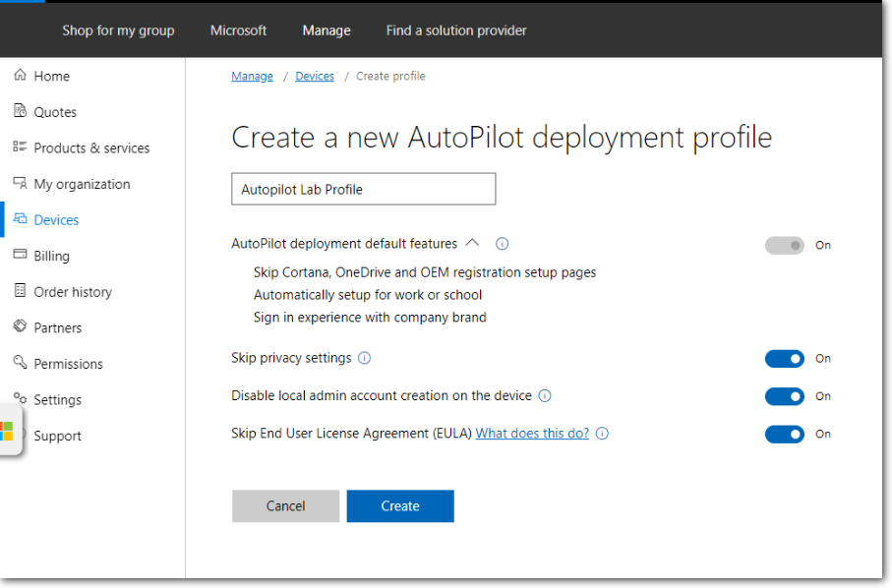This screenshot has height=588, width=892.
Task: Click info icon beside Skip privacy settings
Action: pos(365,359)
